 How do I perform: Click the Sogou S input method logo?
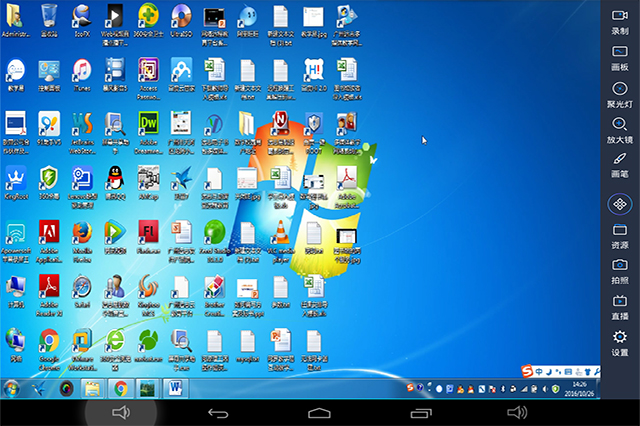point(528,371)
